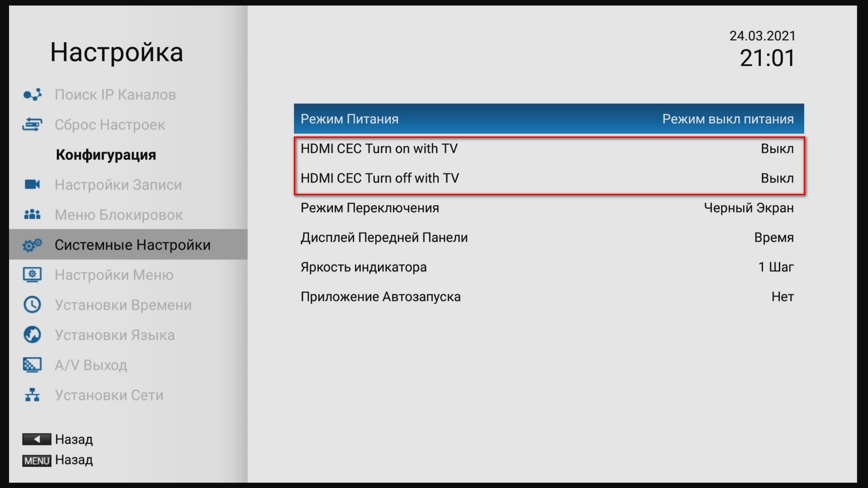
Task: Click the Сброс Настроек reset icon
Action: (32, 124)
